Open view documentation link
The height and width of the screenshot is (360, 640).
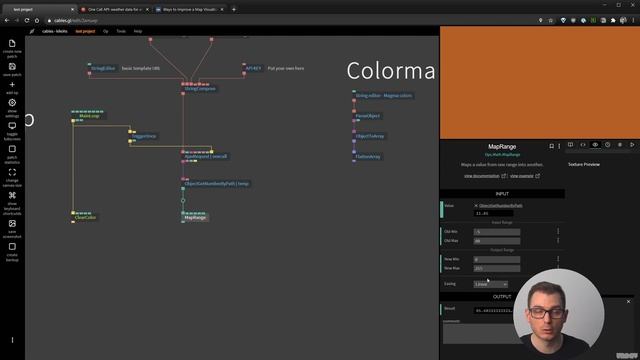point(484,176)
